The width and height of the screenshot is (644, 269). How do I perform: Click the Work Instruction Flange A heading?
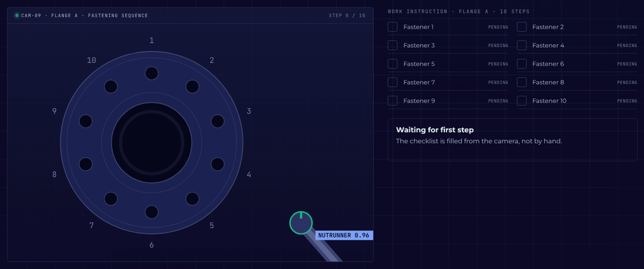pos(459,12)
